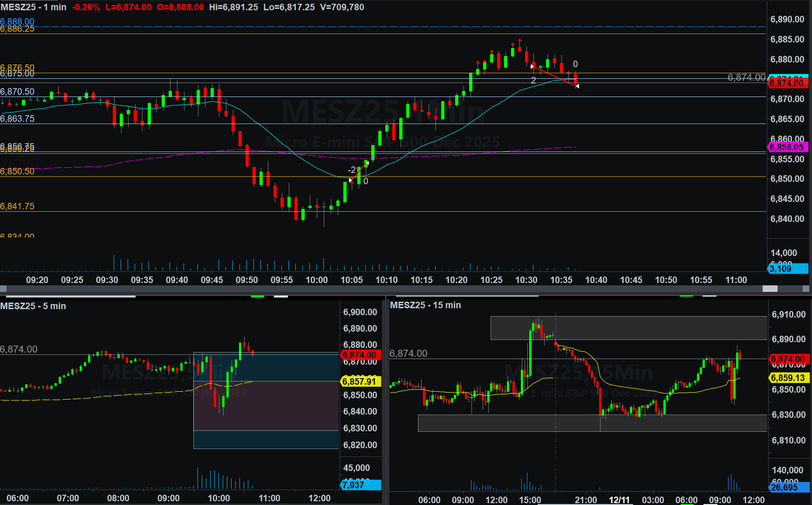Click the blue 6,888.00 level label

click(x=17, y=21)
